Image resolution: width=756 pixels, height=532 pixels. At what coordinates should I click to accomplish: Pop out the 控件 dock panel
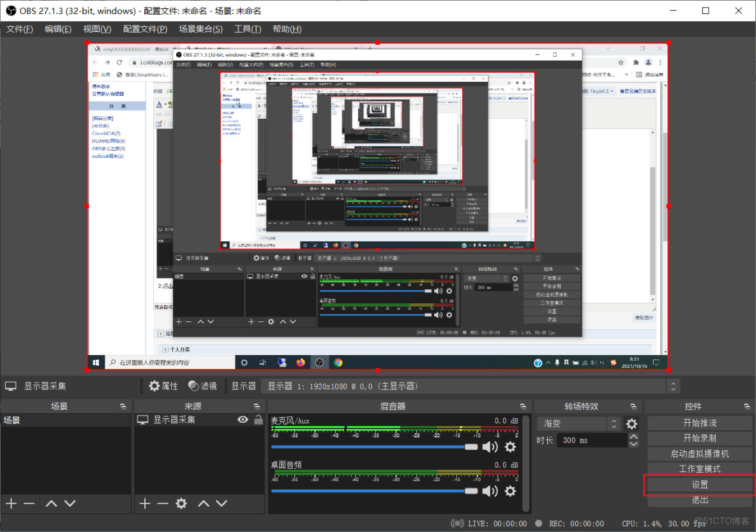pyautogui.click(x=747, y=407)
